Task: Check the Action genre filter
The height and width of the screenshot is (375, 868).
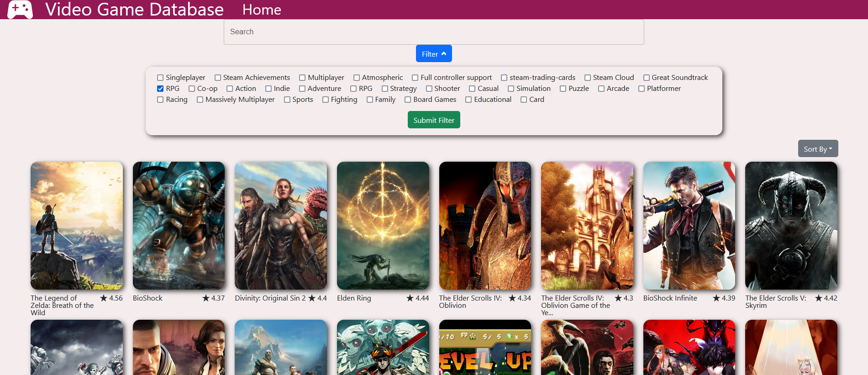Action: click(x=230, y=89)
